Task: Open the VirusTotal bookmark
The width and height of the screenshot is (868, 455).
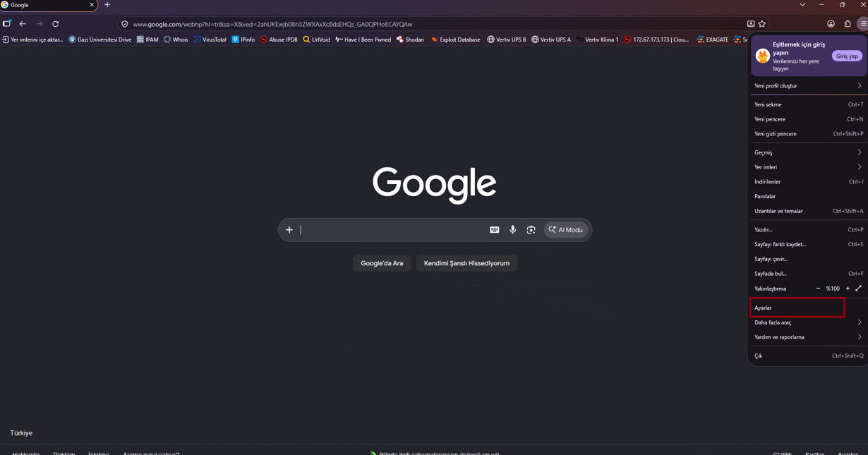Action: click(x=210, y=40)
